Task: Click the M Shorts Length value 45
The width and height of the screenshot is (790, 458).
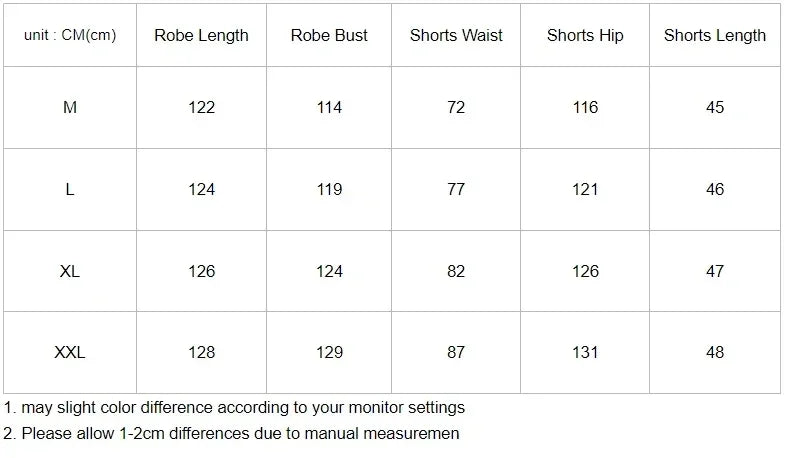Action: point(715,107)
